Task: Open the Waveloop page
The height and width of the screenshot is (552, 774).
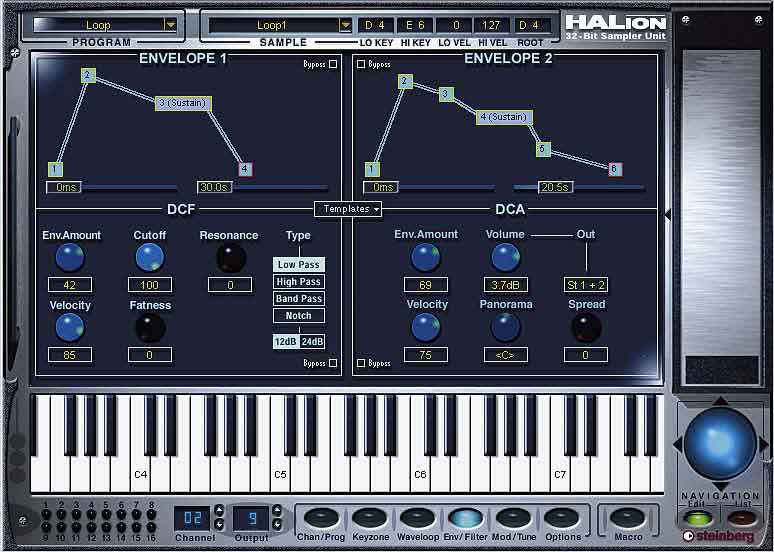Action: tap(418, 518)
